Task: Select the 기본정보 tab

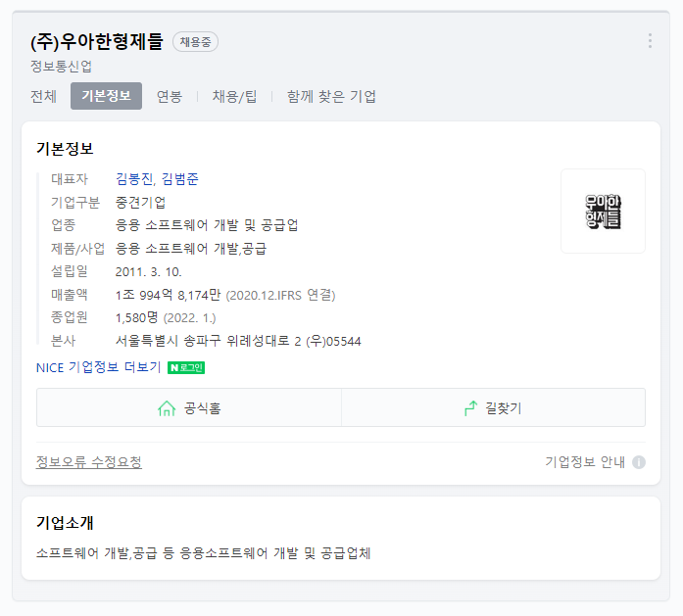Action: 106,96
